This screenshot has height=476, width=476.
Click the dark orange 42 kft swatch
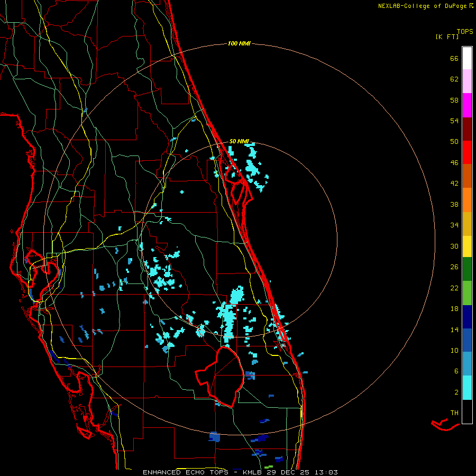tap(467, 176)
